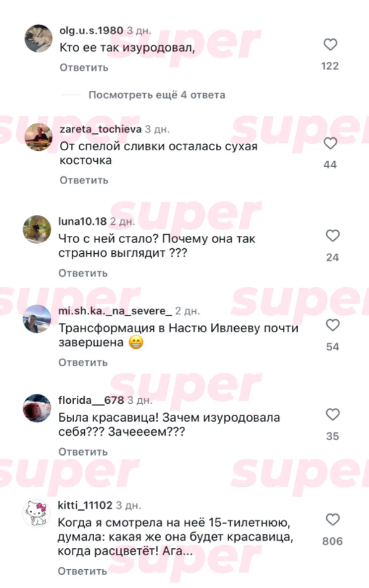Click 'Ответить' under zareta_tochieva's comment
The height and width of the screenshot is (588, 369).
pyautogui.click(x=84, y=180)
